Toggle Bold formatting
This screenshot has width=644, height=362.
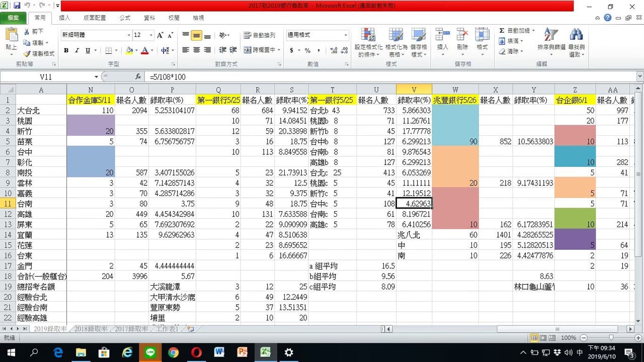point(66,50)
